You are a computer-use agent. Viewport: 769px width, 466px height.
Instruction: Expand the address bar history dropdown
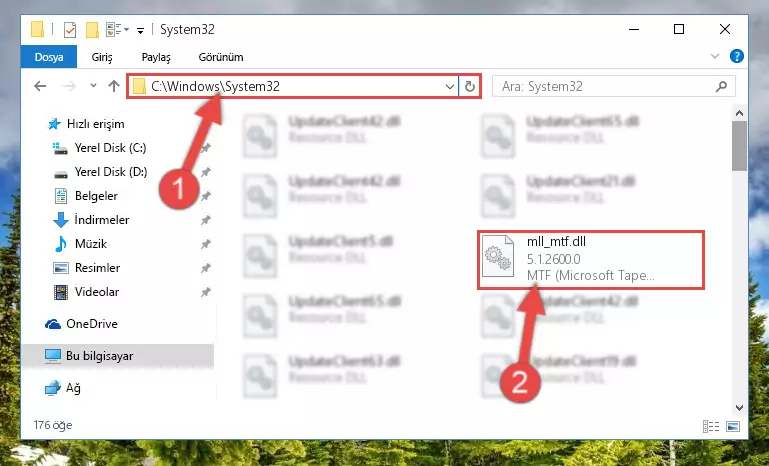[450, 87]
